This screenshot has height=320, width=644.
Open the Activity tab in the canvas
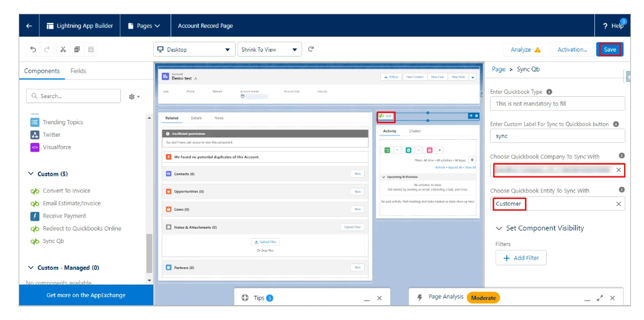(390, 131)
